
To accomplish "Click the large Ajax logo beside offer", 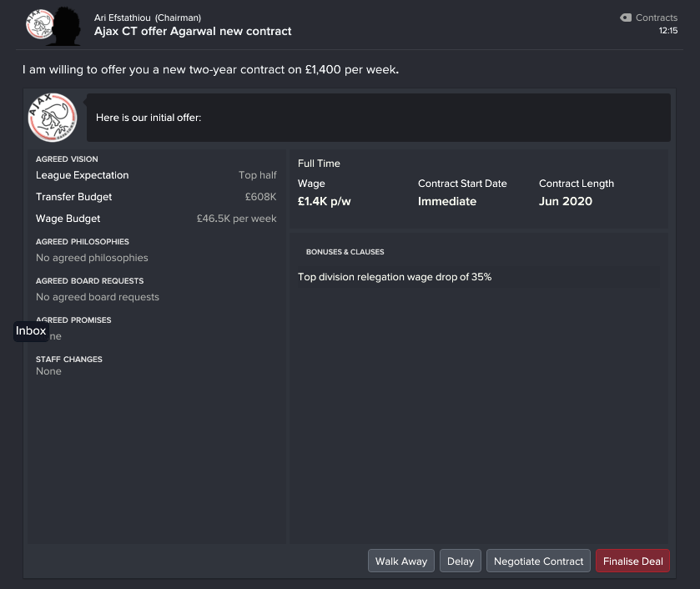I will click(53, 118).
